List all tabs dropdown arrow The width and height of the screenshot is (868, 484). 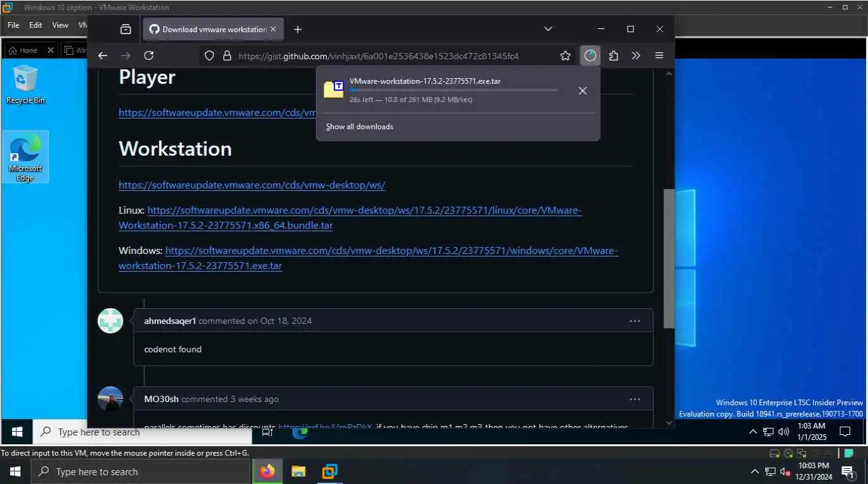pyautogui.click(x=548, y=29)
